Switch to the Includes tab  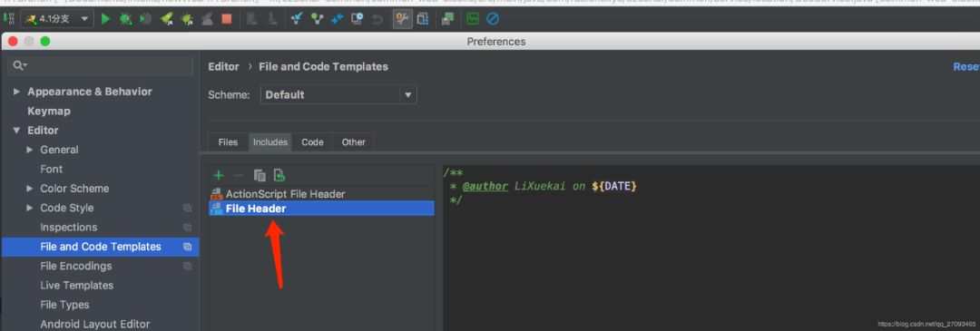click(x=270, y=142)
